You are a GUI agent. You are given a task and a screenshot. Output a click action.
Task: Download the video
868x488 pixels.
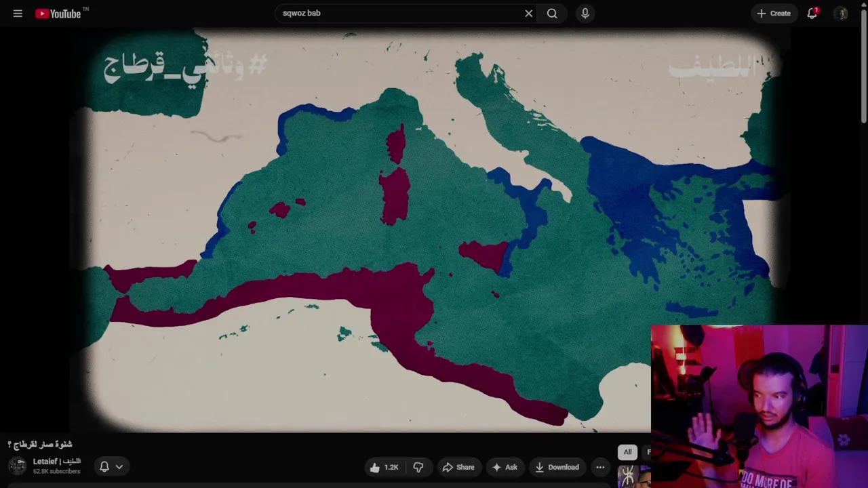[x=557, y=467]
